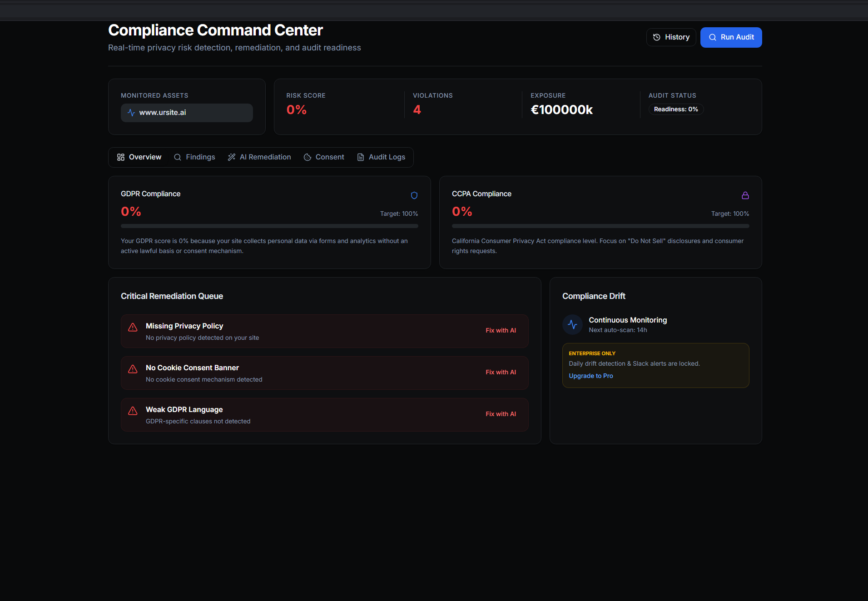Open the Findings tab
The width and height of the screenshot is (868, 601).
pyautogui.click(x=194, y=157)
